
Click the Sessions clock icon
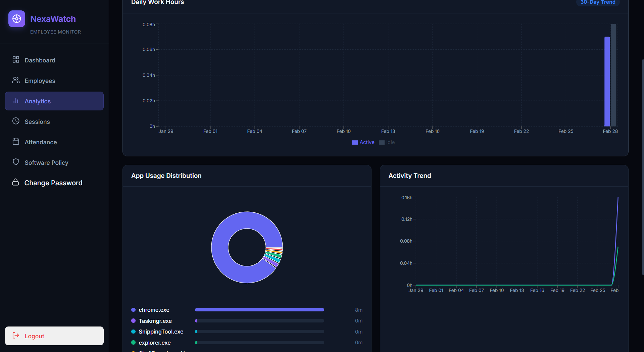[16, 121]
